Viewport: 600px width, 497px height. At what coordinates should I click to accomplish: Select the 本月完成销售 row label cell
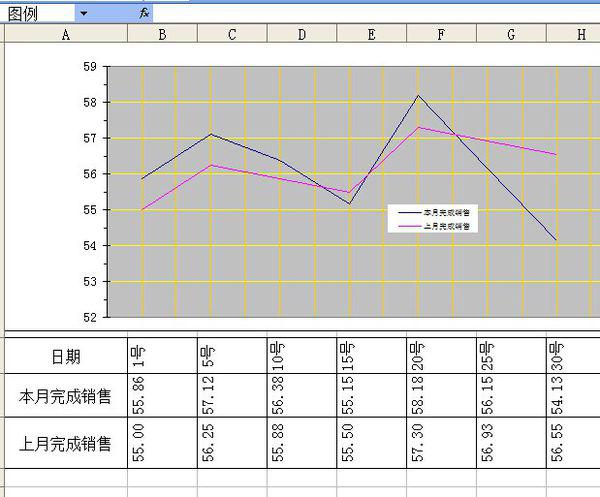tap(66, 396)
